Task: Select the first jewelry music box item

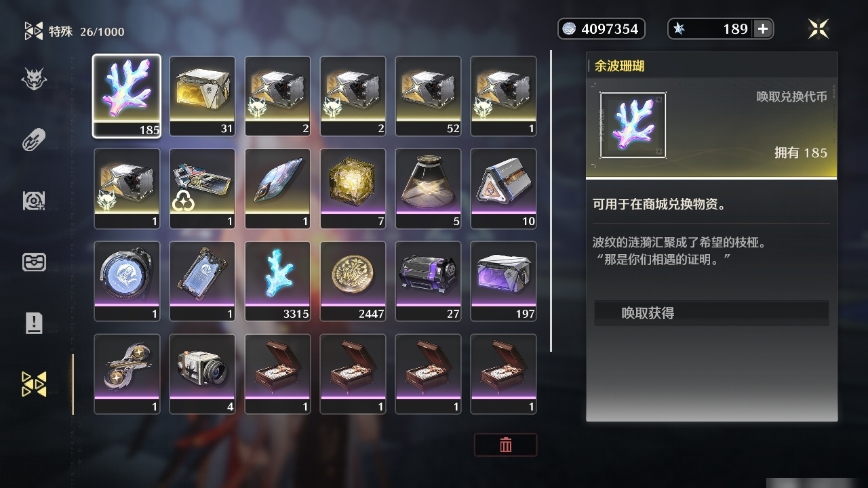Action: point(277,373)
